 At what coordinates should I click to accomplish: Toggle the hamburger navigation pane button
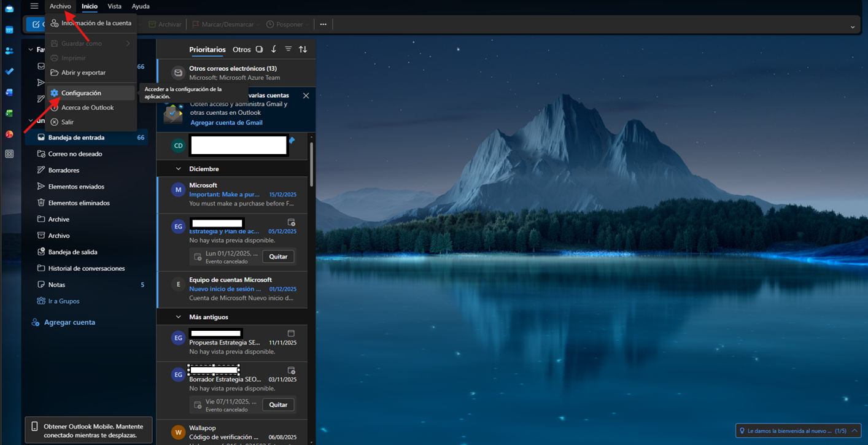pyautogui.click(x=34, y=6)
